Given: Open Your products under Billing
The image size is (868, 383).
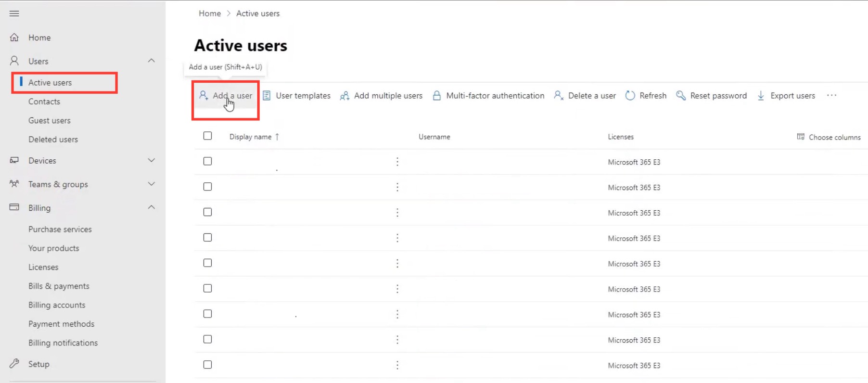Looking at the screenshot, I should (54, 248).
